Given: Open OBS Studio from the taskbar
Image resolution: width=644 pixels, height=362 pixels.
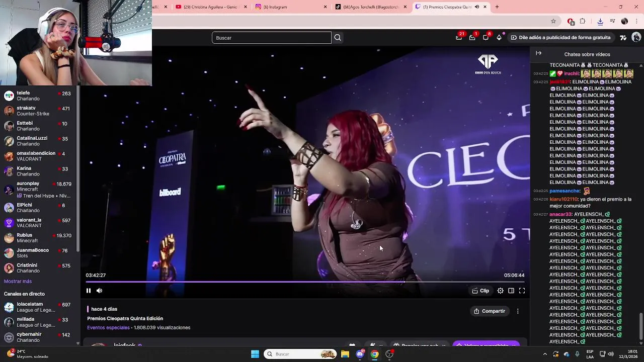Looking at the screenshot, I should (389, 354).
